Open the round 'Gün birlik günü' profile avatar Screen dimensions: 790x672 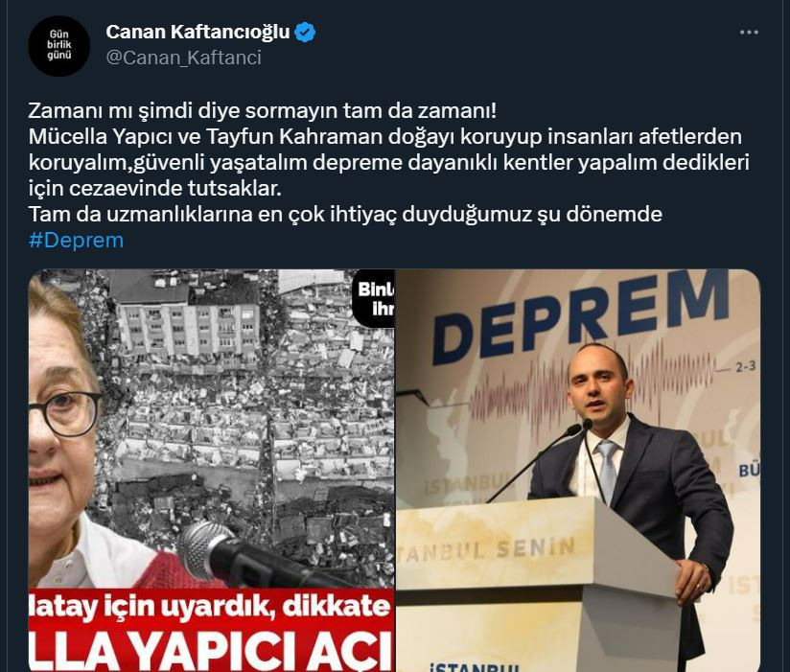[58, 46]
